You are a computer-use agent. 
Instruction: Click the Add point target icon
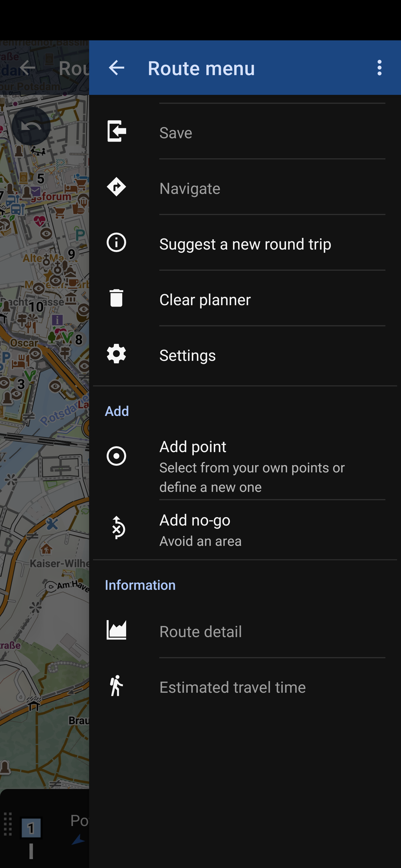pyautogui.click(x=116, y=456)
